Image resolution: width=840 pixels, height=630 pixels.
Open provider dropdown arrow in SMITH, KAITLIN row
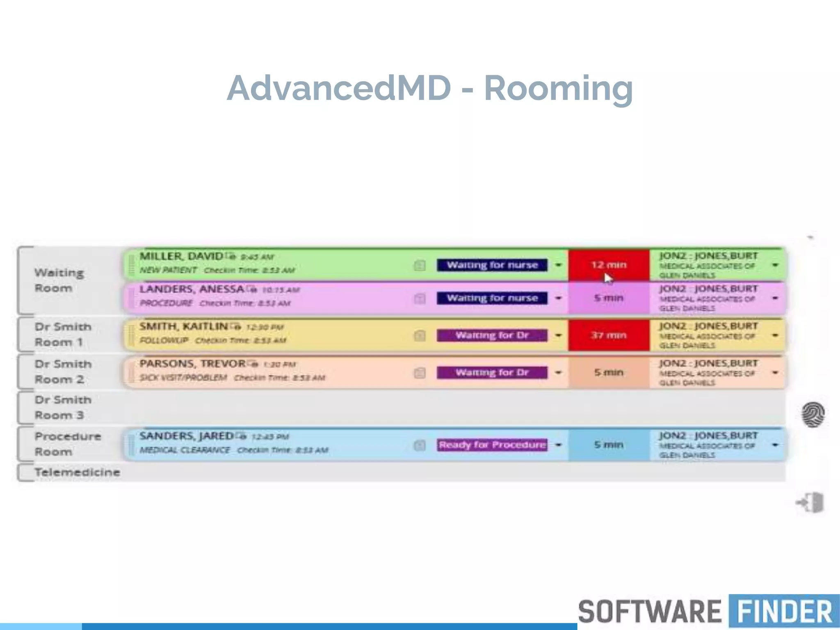tap(775, 336)
